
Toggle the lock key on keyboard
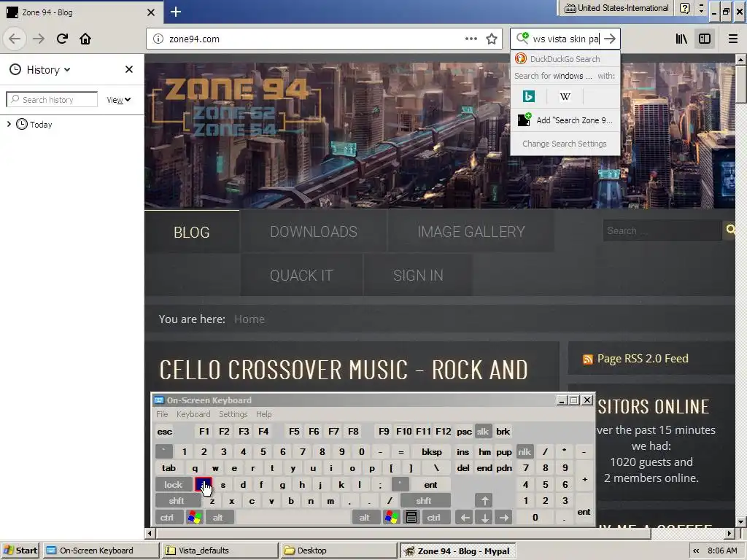click(174, 485)
